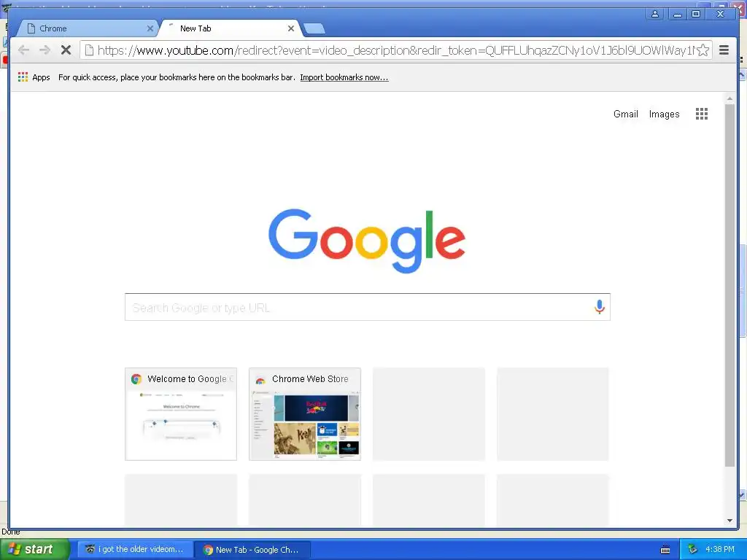Screen dimensions: 747x560
Task: Bookmark this page with the star icon
Action: click(703, 50)
